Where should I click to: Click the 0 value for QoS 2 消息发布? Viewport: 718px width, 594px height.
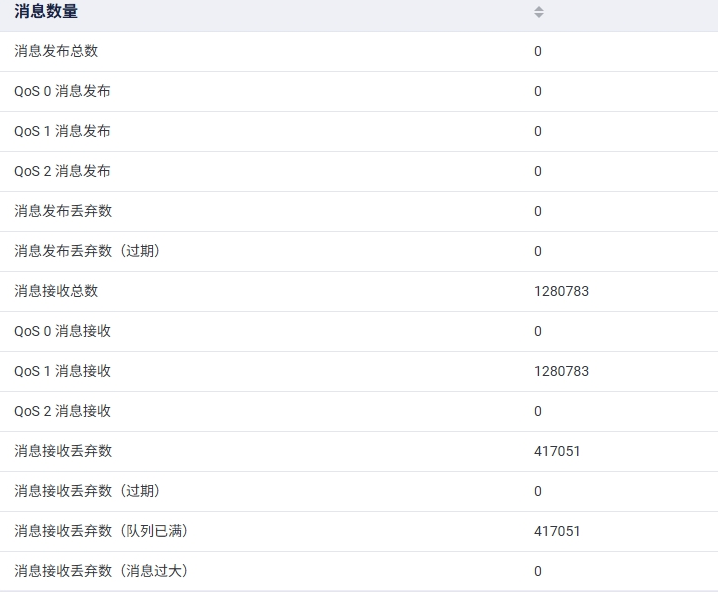(x=538, y=171)
